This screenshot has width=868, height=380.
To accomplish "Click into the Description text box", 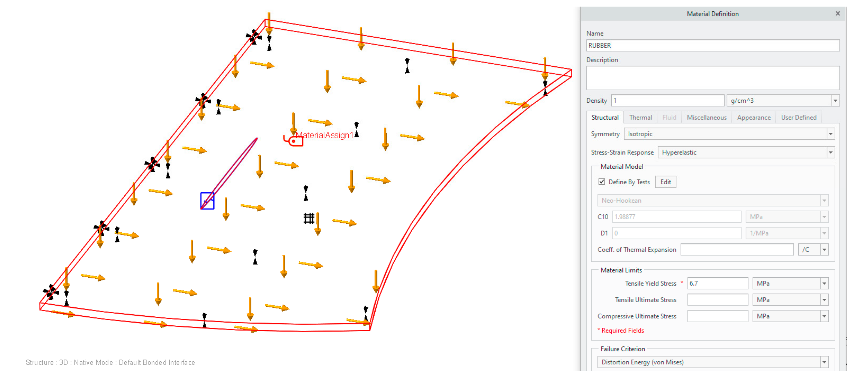I will click(x=713, y=78).
